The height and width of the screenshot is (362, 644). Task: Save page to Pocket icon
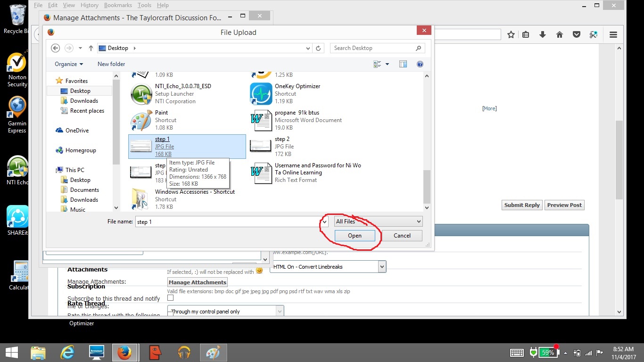[577, 34]
